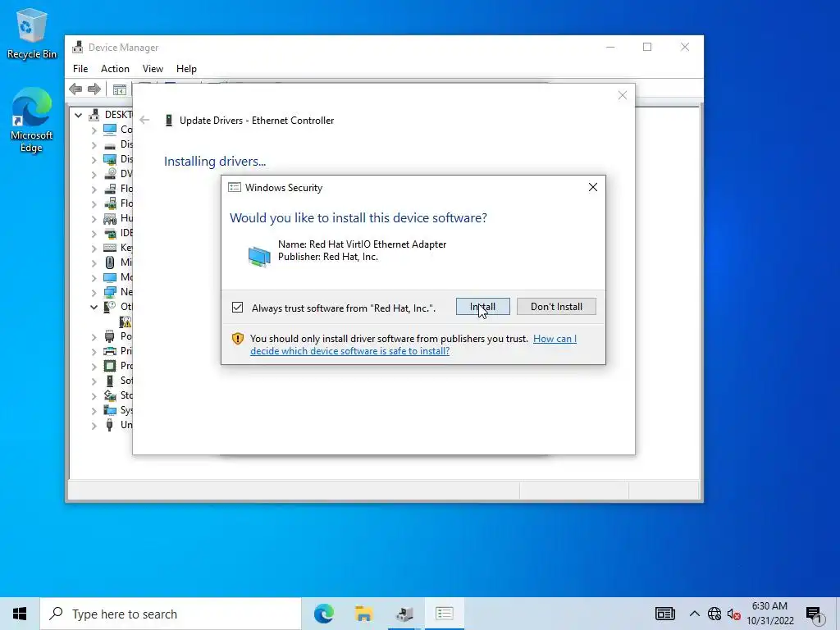Image resolution: width=840 pixels, height=630 pixels.
Task: Expand the IDE controllers category arrow
Action: coord(94,234)
